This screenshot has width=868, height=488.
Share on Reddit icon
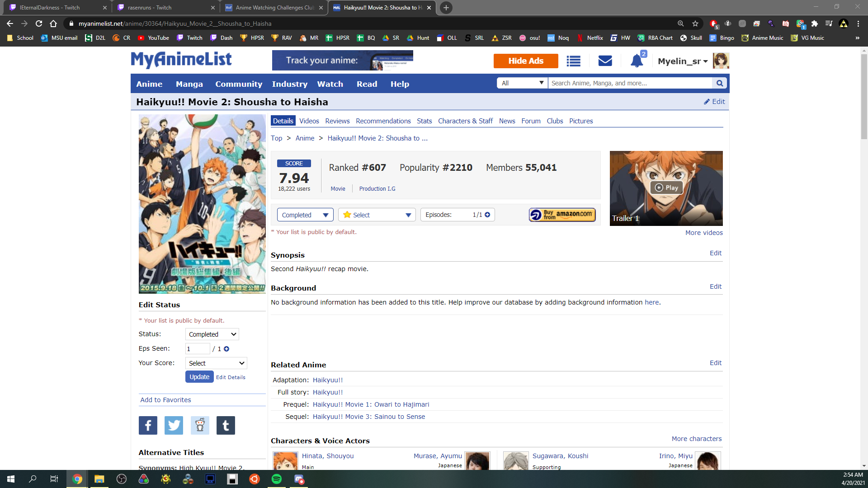point(200,425)
